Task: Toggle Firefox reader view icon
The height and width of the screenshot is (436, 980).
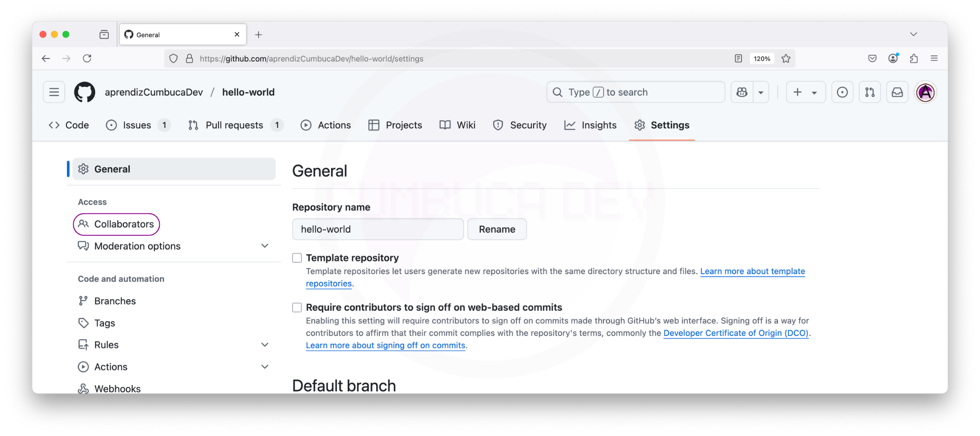Action: [738, 58]
